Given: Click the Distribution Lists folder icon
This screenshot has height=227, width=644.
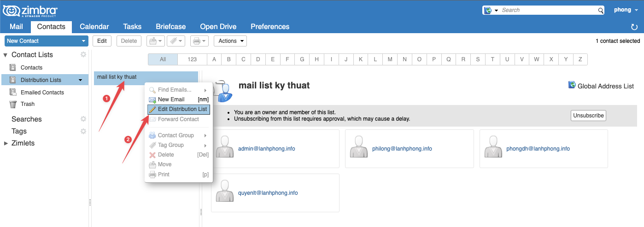Looking at the screenshot, I should click(x=13, y=80).
